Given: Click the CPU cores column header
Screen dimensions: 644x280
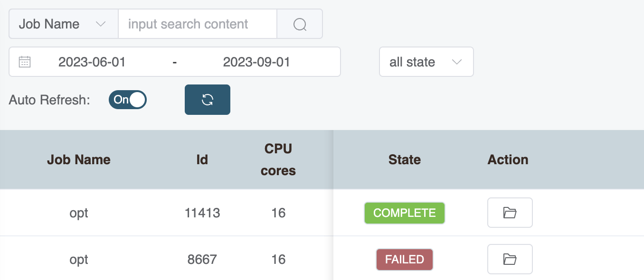Looking at the screenshot, I should click(x=278, y=160).
